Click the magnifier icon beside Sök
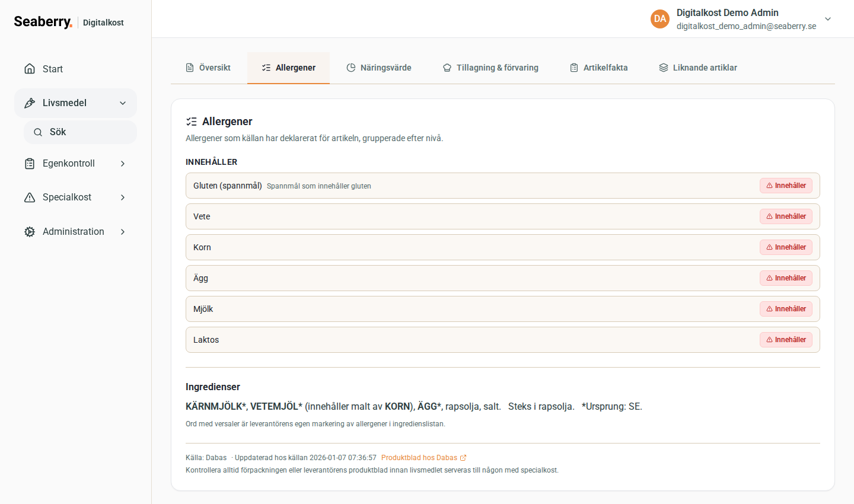The height and width of the screenshot is (504, 854). pos(38,132)
